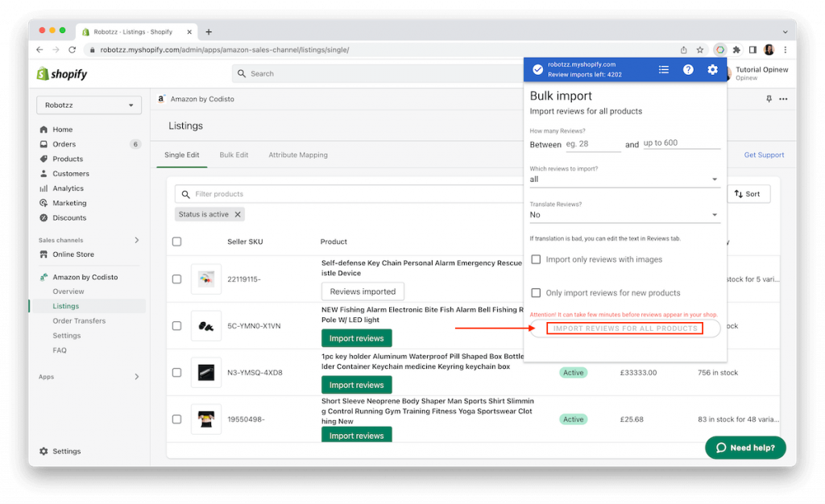The height and width of the screenshot is (504, 825).
Task: Open the Get Support link
Action: click(764, 155)
